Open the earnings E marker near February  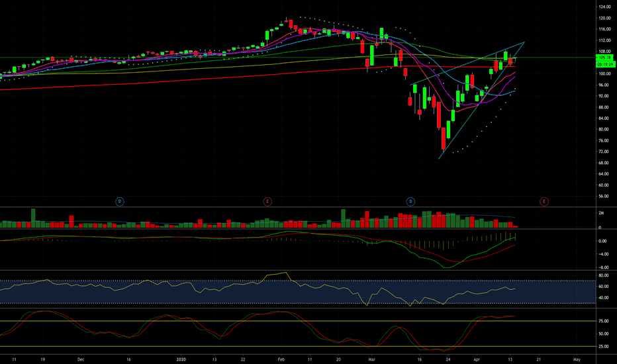pyautogui.click(x=267, y=201)
